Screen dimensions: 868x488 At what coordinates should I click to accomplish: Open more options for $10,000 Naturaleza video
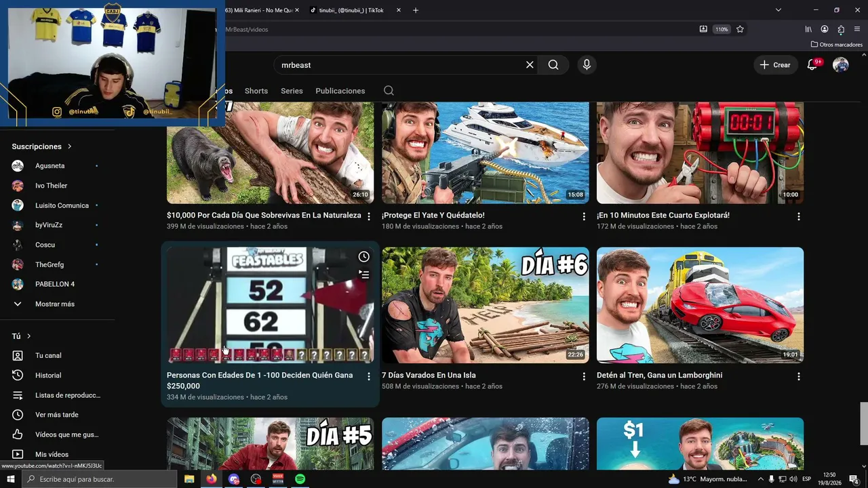(369, 216)
